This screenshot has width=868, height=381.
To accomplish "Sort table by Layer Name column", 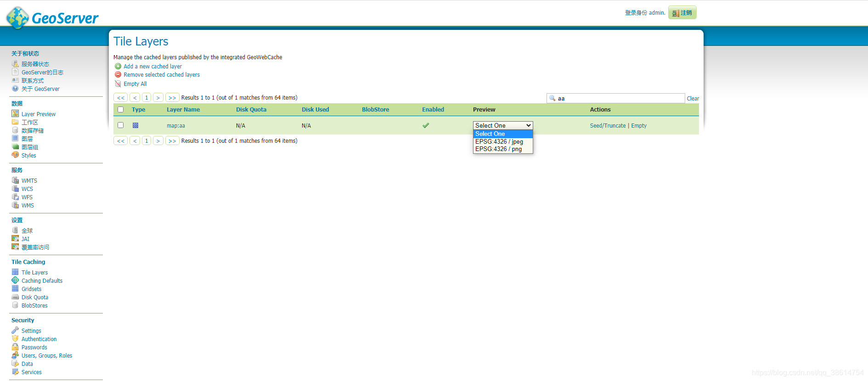I will pyautogui.click(x=183, y=109).
